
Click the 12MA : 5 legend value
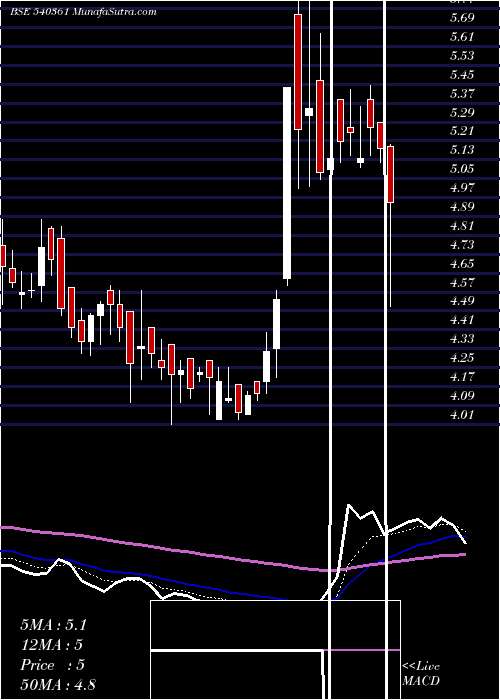point(51,645)
